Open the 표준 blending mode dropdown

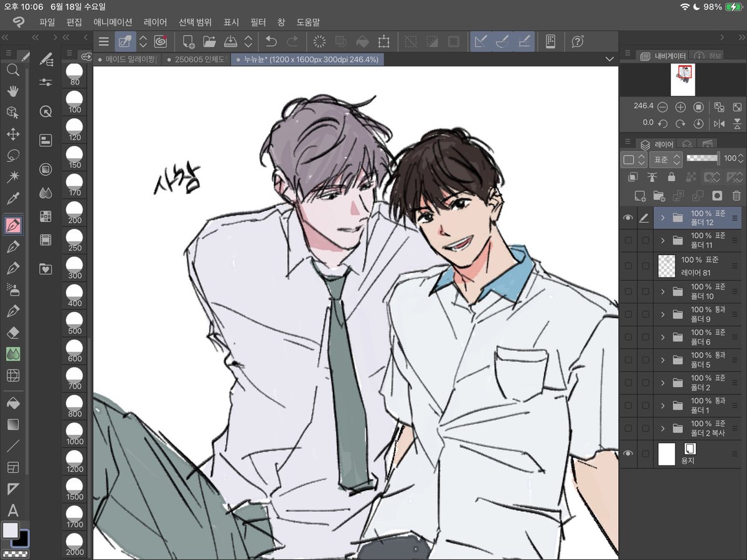(666, 160)
